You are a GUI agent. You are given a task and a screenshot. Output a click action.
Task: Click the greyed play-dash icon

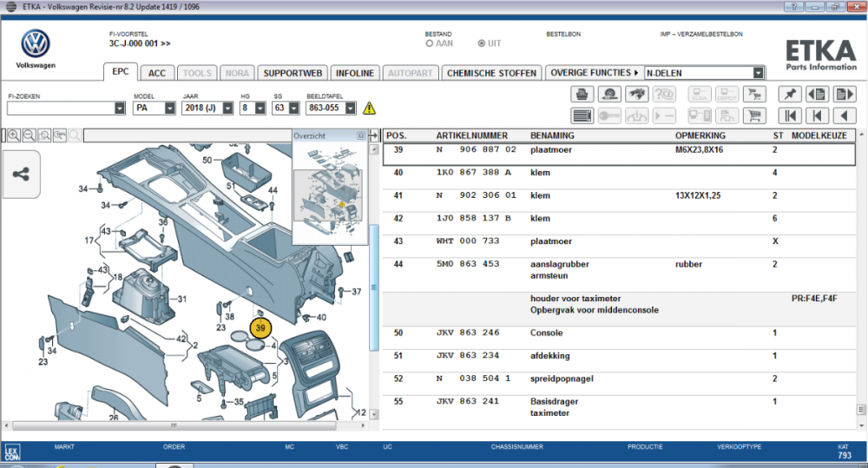coord(664,115)
